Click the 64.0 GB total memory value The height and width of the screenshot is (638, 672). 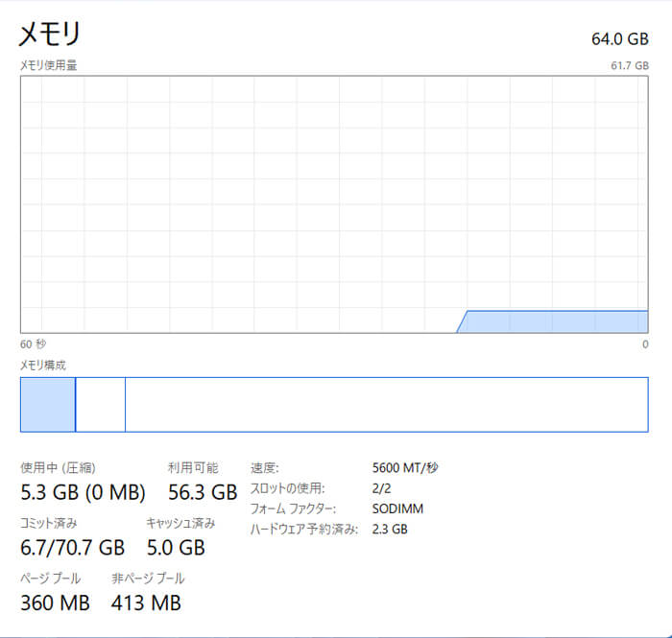620,39
